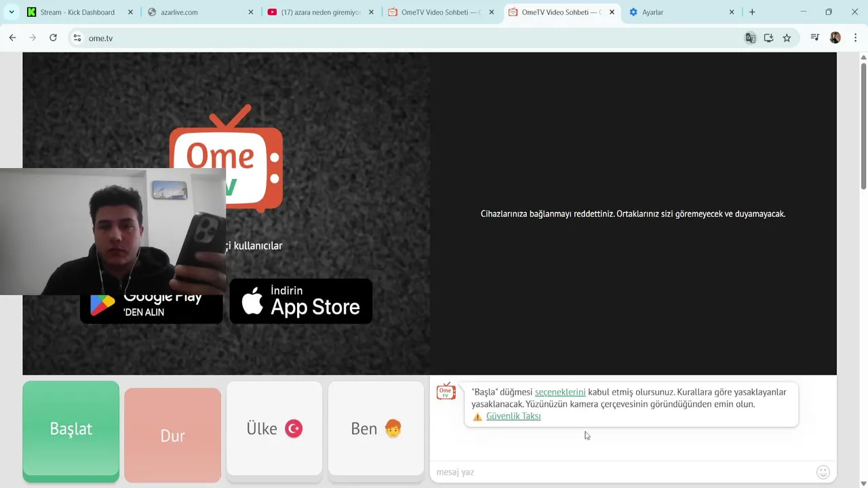Switch to Ayarlar settings tab

coord(682,12)
